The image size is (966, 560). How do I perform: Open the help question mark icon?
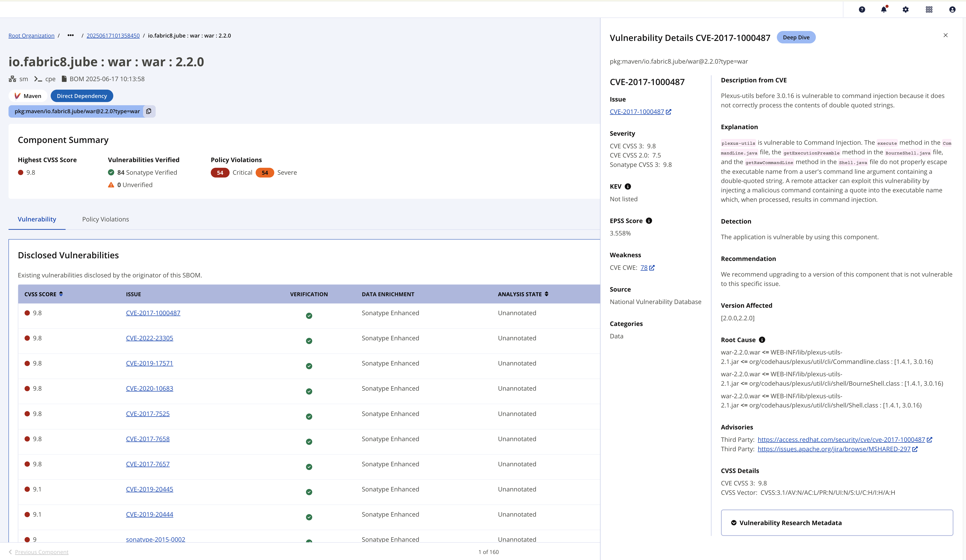[862, 10]
